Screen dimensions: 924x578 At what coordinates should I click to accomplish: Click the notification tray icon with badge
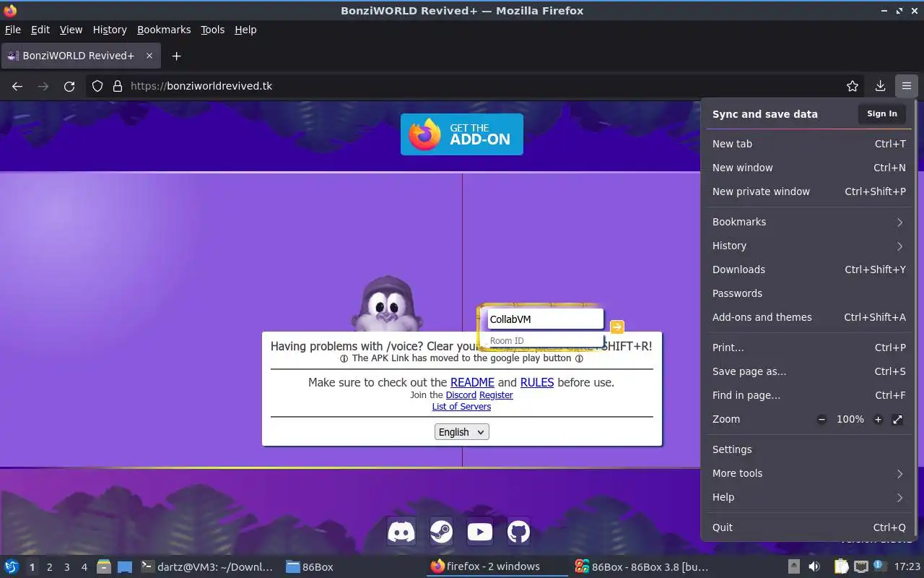879,566
